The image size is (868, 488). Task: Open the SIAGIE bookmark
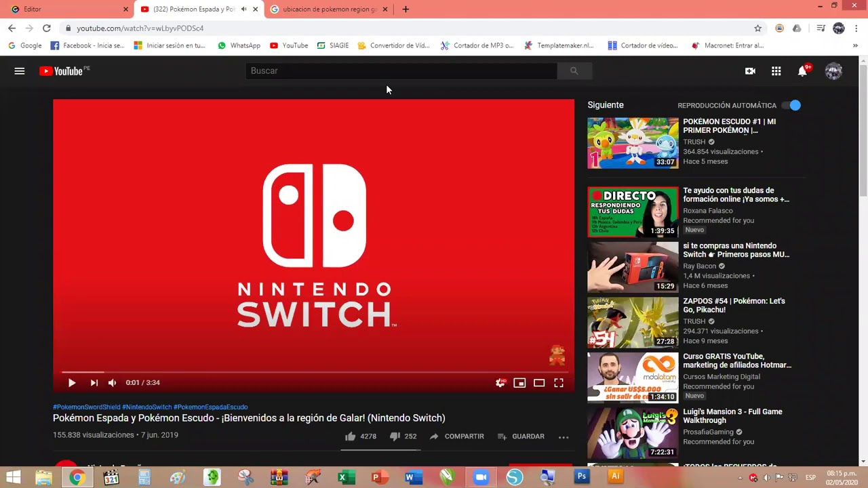[x=332, y=45]
